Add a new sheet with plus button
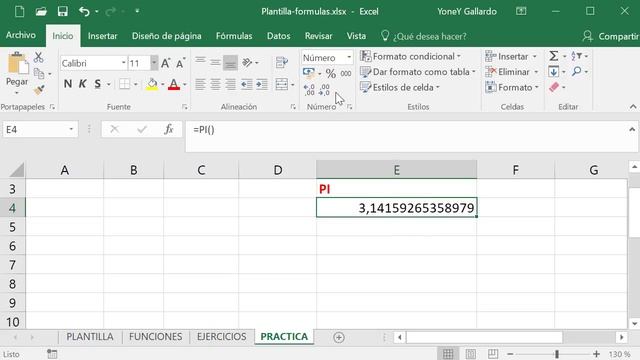 338,337
